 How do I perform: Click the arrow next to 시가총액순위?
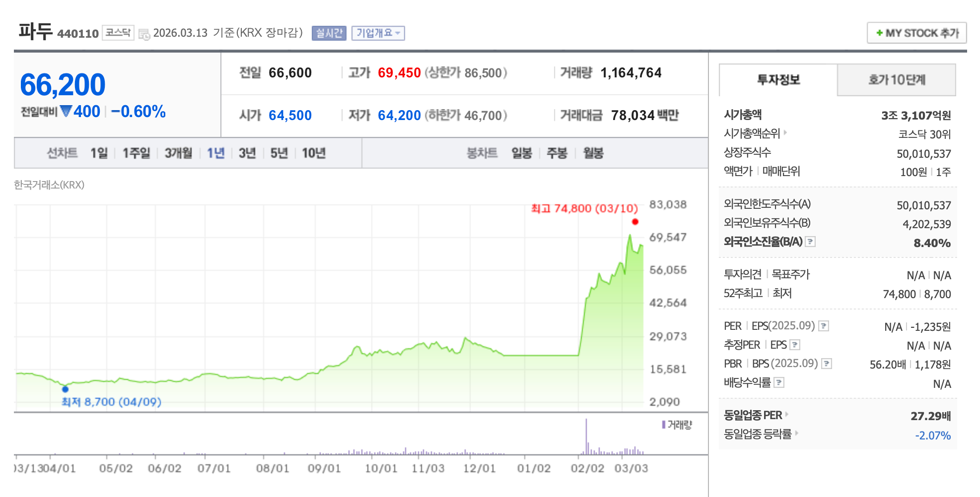(x=785, y=133)
